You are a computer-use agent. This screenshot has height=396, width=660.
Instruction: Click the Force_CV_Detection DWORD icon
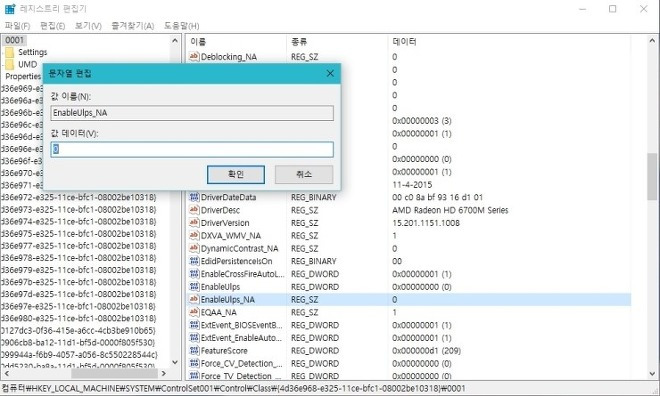coord(194,363)
